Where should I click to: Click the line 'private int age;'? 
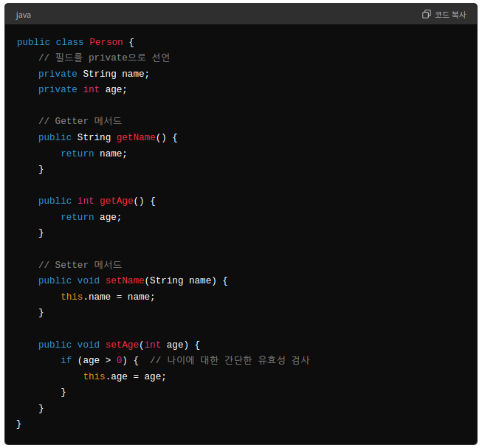83,89
